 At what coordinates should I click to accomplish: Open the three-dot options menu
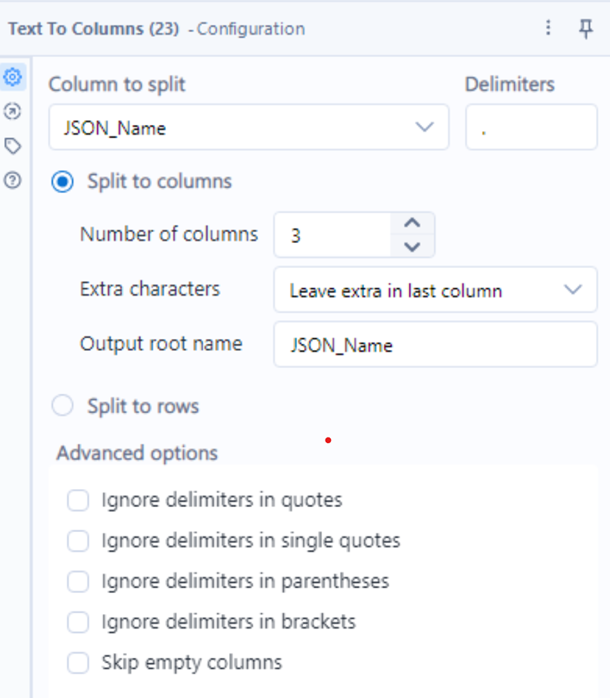coord(549,28)
